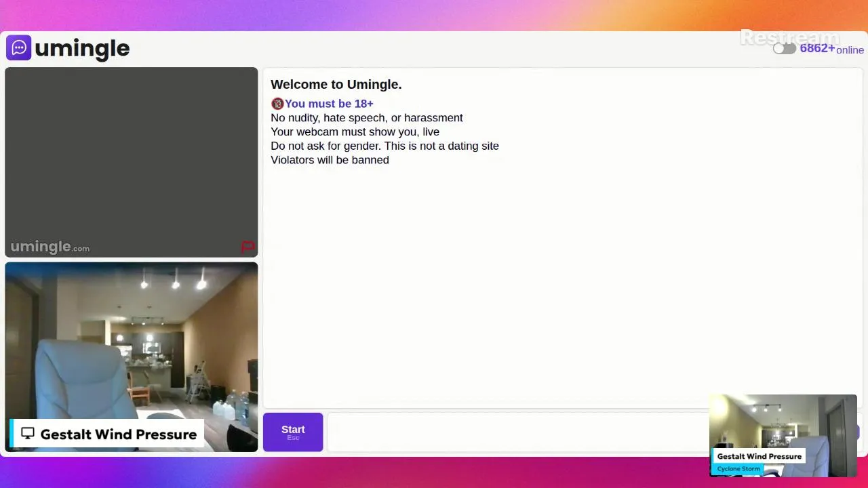Click the monitor icon beside Gestalt Wind Pressure
868x488 pixels.
28,434
